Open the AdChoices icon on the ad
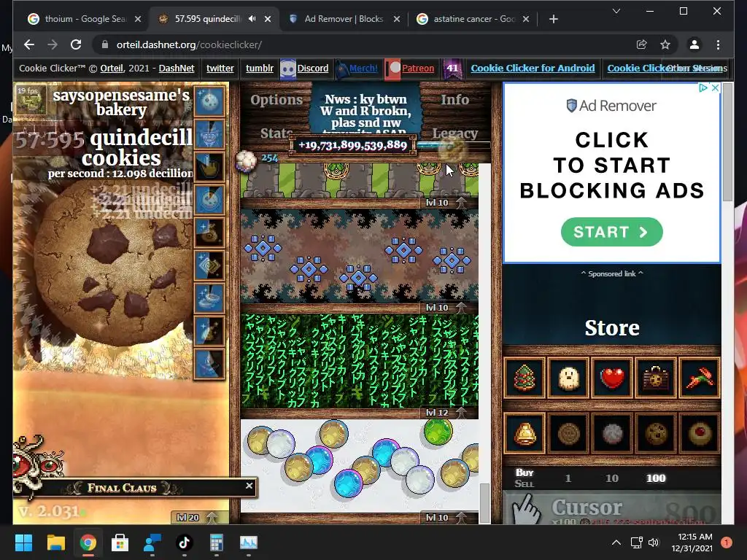The height and width of the screenshot is (560, 747). (x=703, y=87)
